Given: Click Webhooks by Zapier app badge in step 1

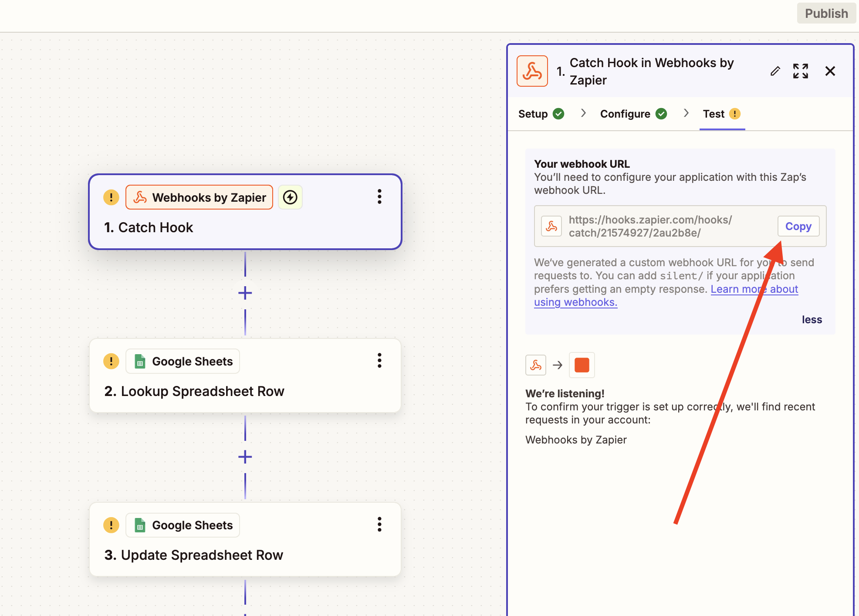Looking at the screenshot, I should point(200,197).
